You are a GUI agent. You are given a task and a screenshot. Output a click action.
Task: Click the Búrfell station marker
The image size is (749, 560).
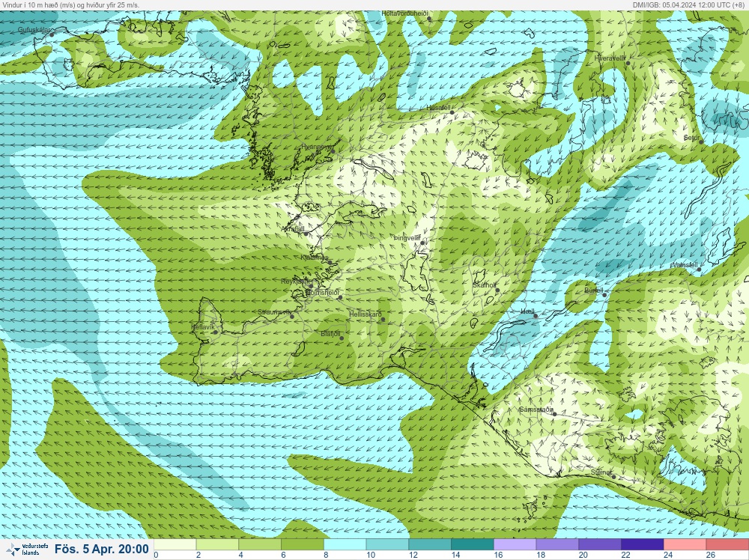(x=604, y=295)
